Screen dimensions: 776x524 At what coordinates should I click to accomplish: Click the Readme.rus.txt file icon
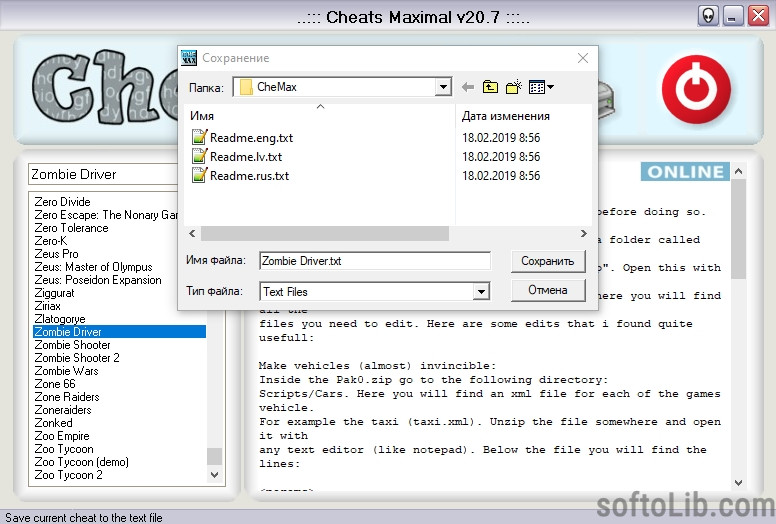(199, 175)
